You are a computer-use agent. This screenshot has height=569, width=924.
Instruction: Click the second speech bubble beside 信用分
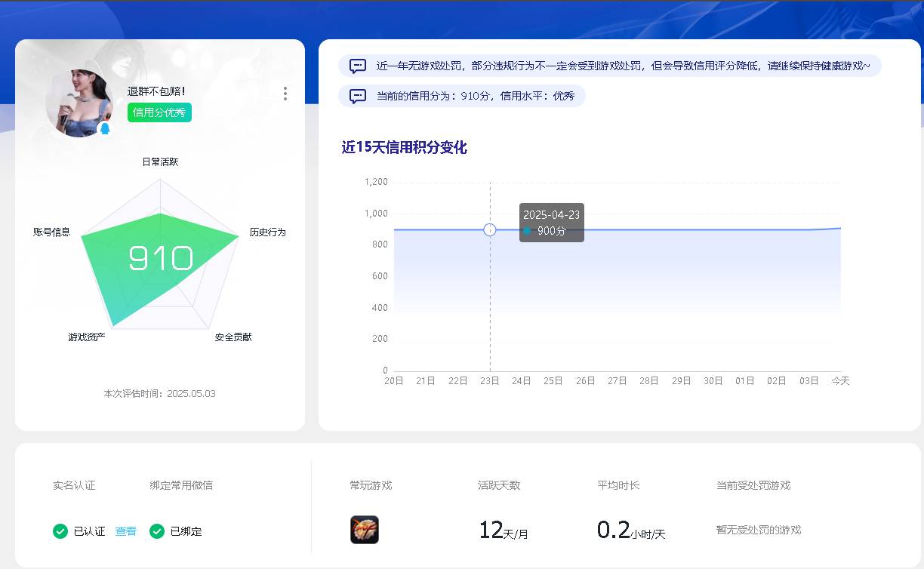[357, 96]
